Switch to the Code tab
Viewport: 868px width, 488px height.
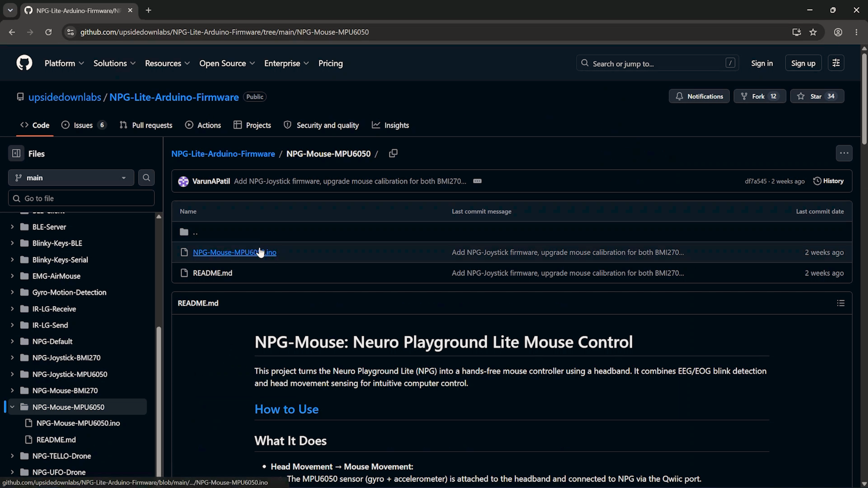coord(35,125)
